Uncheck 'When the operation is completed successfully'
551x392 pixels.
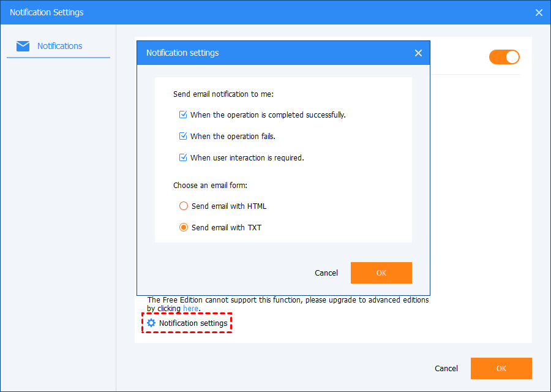click(183, 115)
